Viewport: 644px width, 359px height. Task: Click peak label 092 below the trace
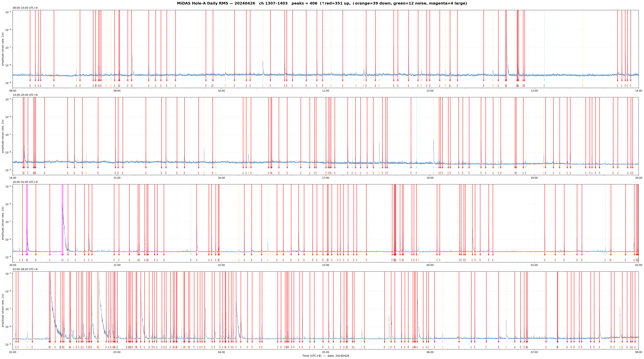146,173
